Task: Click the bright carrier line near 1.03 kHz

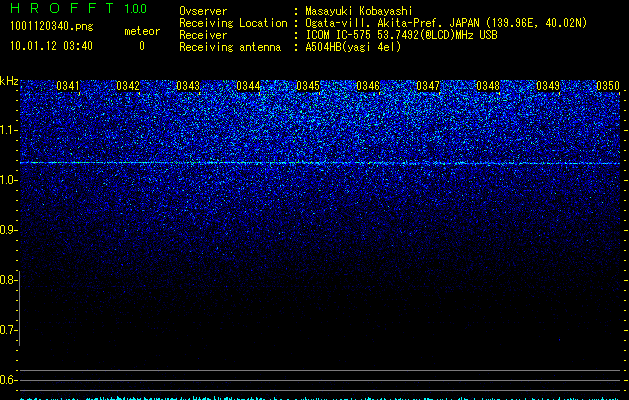Action: pyautogui.click(x=320, y=163)
